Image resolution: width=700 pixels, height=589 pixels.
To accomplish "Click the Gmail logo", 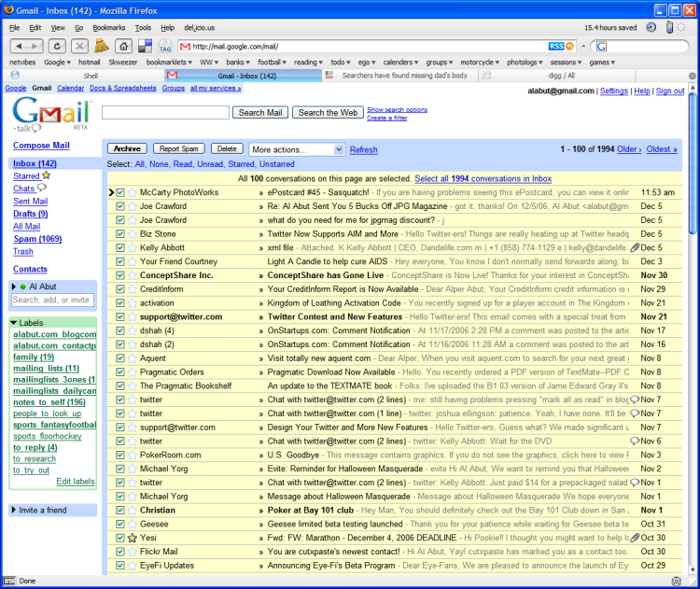I will [x=51, y=114].
